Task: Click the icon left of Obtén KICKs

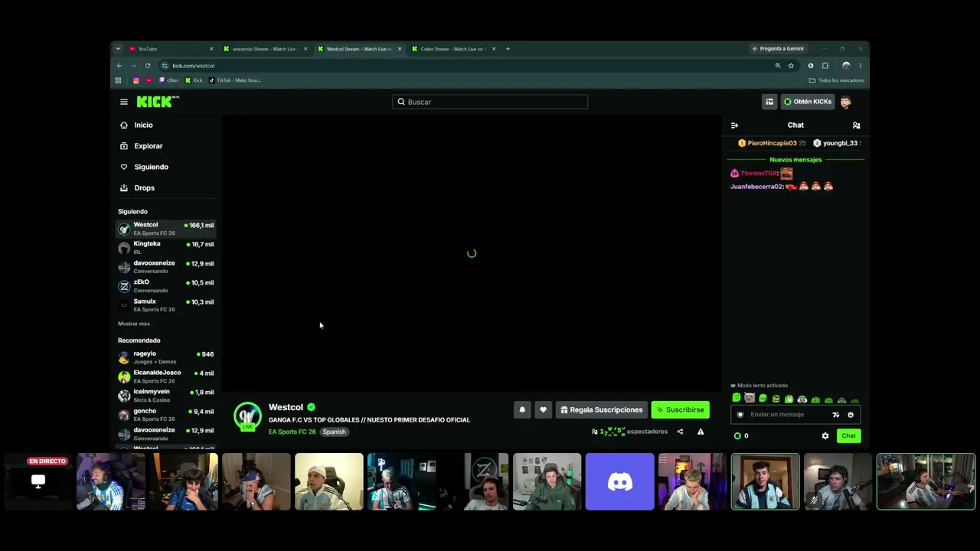Action: (769, 102)
